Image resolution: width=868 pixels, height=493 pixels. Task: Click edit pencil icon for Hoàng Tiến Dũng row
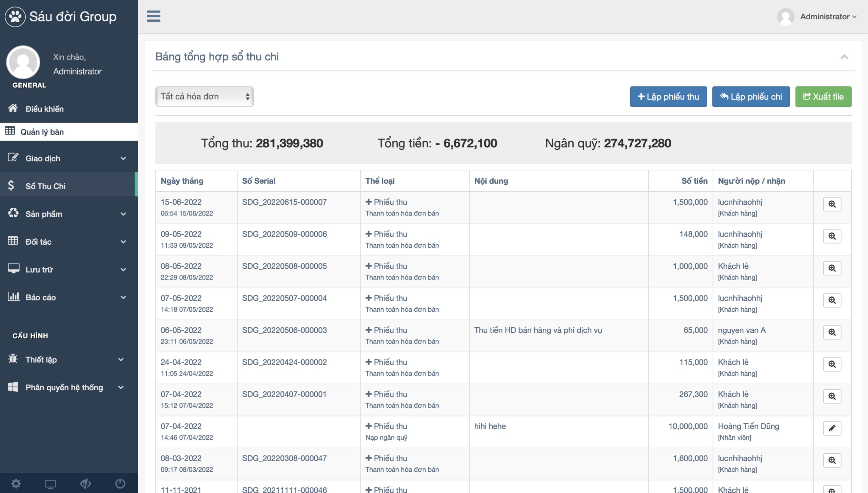[832, 428]
